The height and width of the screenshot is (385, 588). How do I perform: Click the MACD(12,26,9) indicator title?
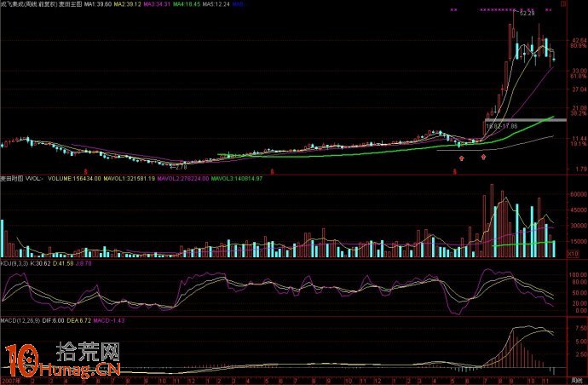pyautogui.click(x=20, y=321)
